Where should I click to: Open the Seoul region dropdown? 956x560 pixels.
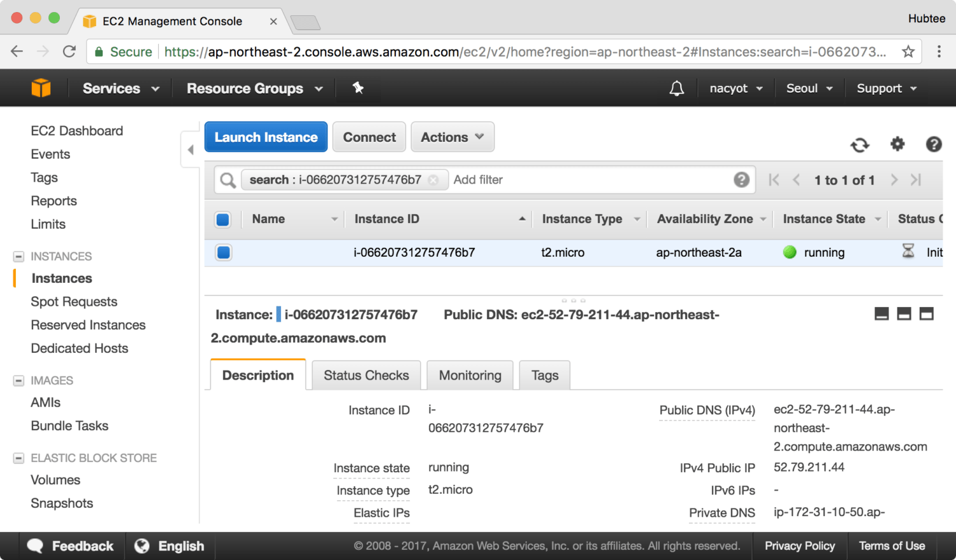click(809, 89)
